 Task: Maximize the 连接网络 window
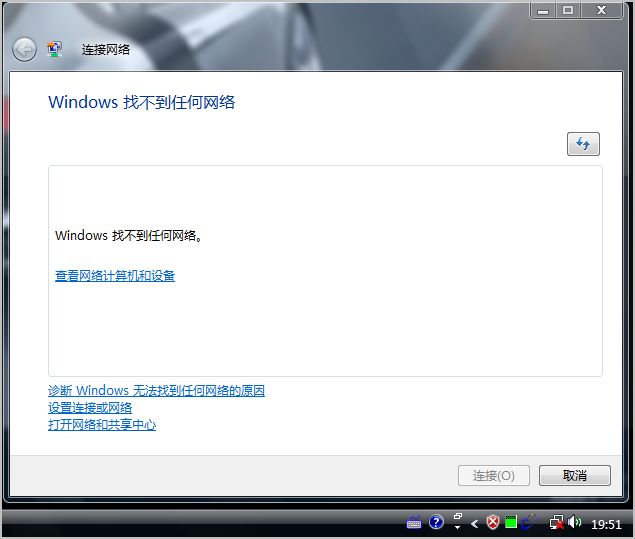[x=568, y=10]
